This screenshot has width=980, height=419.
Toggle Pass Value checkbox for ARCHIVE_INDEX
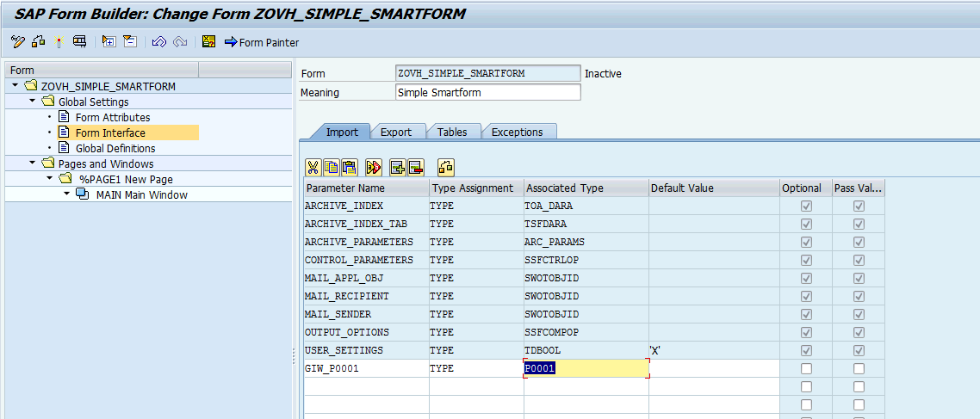pos(859,206)
